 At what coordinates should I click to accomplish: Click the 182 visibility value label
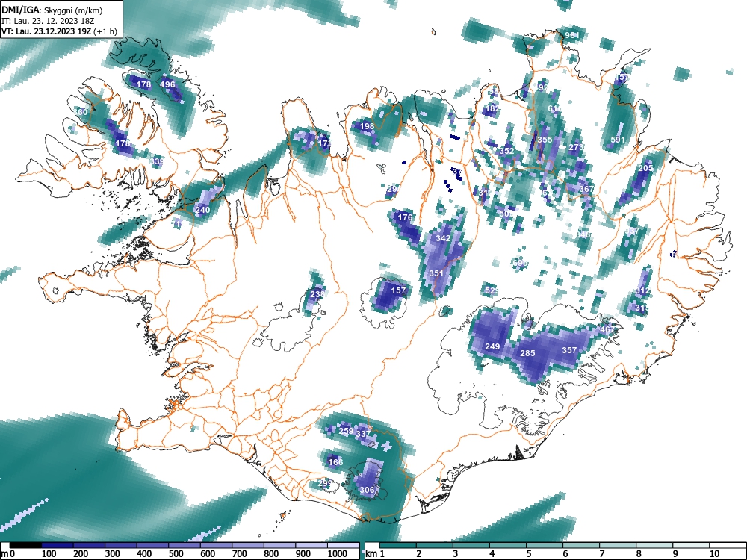pyautogui.click(x=492, y=108)
